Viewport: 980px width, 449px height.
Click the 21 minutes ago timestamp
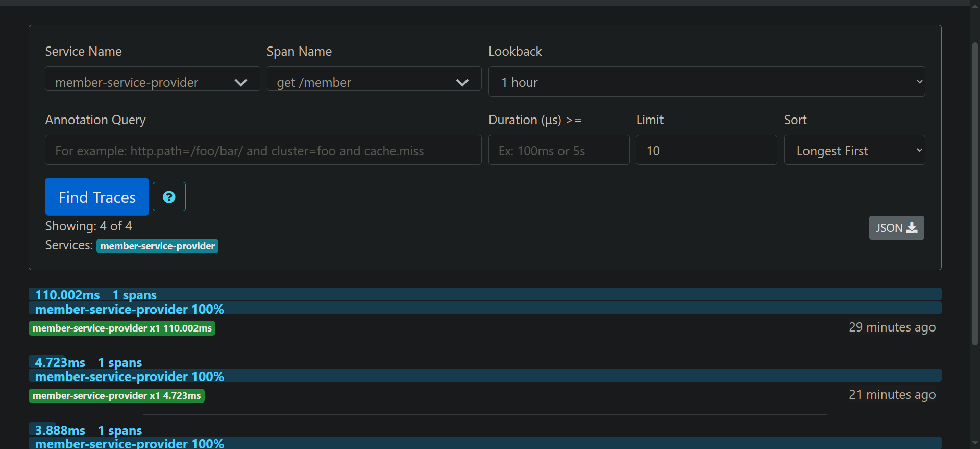892,395
